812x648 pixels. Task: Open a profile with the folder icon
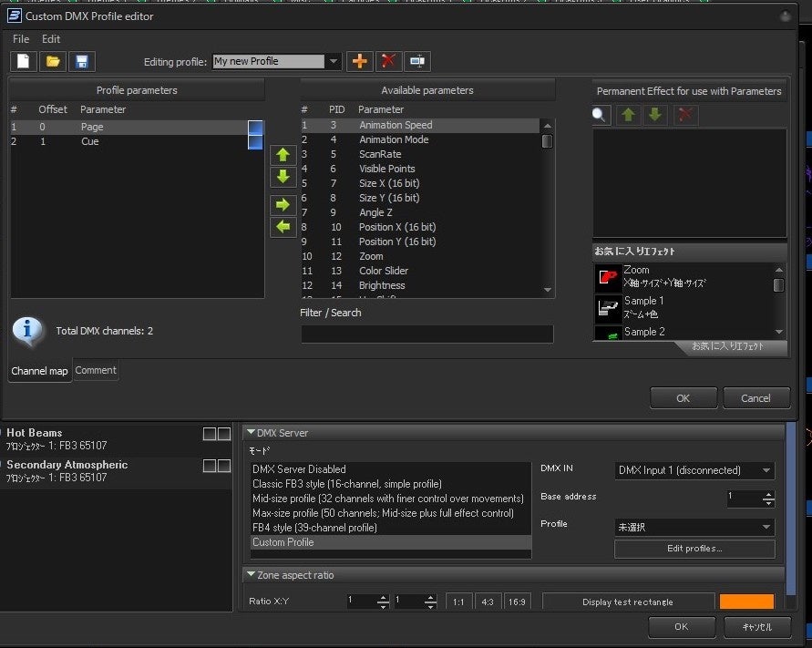(x=53, y=62)
